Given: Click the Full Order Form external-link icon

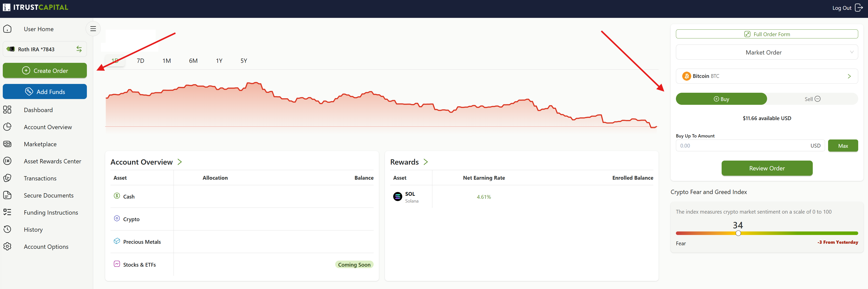Looking at the screenshot, I should [747, 34].
